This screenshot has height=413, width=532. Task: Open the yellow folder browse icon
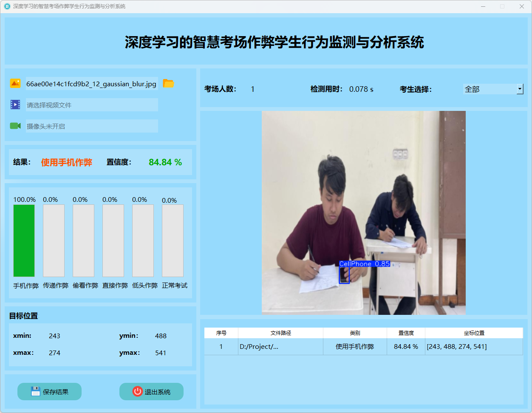pos(169,84)
